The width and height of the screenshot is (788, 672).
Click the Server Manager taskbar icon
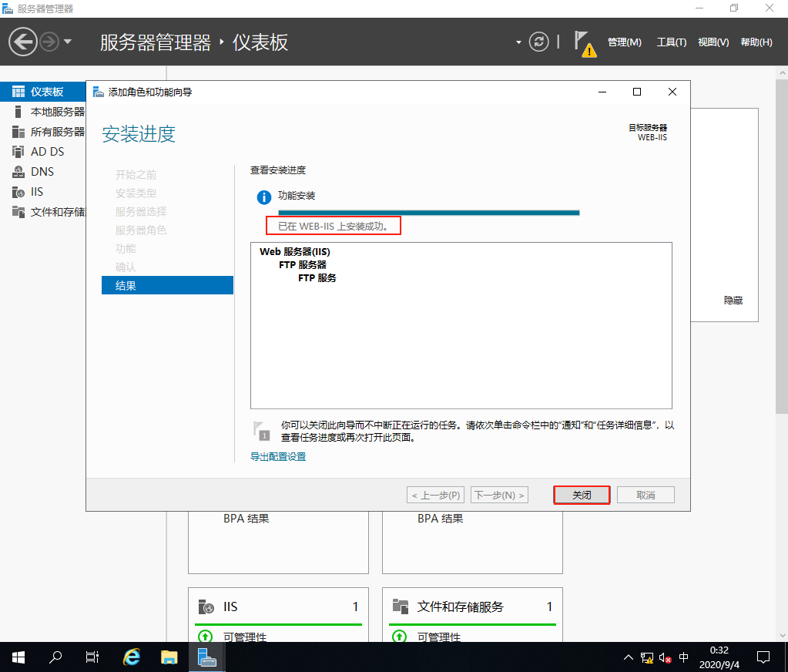(206, 657)
